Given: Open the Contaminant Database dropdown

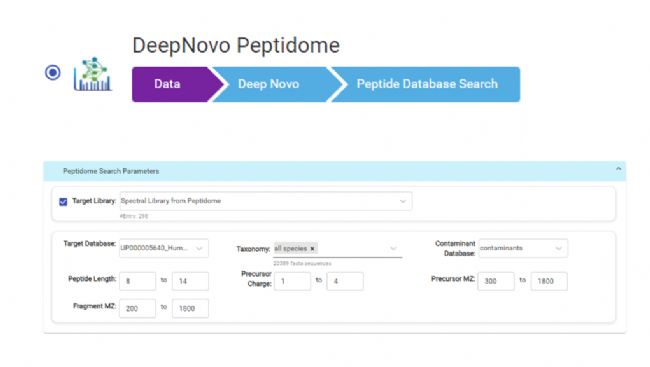Looking at the screenshot, I should click(x=523, y=248).
